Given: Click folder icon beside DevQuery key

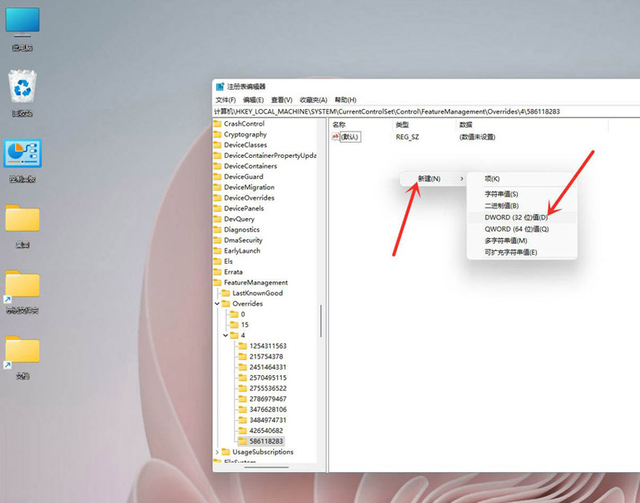Looking at the screenshot, I should (218, 219).
